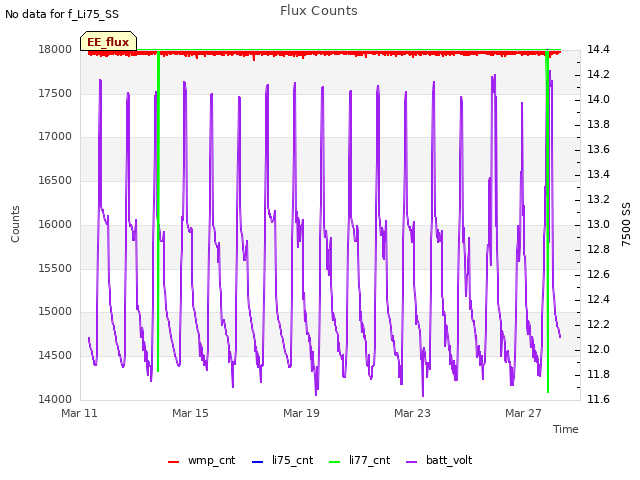Click the 15500 left axis tick label
The width and height of the screenshot is (640, 480).
tap(55, 268)
